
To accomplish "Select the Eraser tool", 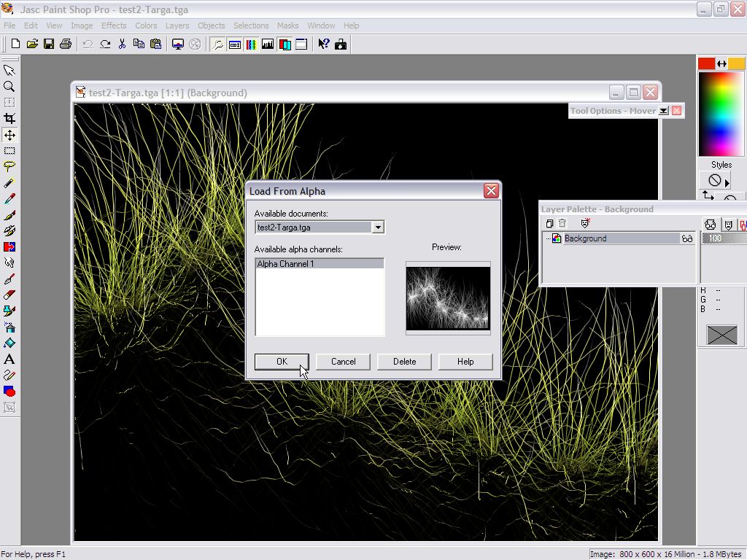I will click(9, 295).
